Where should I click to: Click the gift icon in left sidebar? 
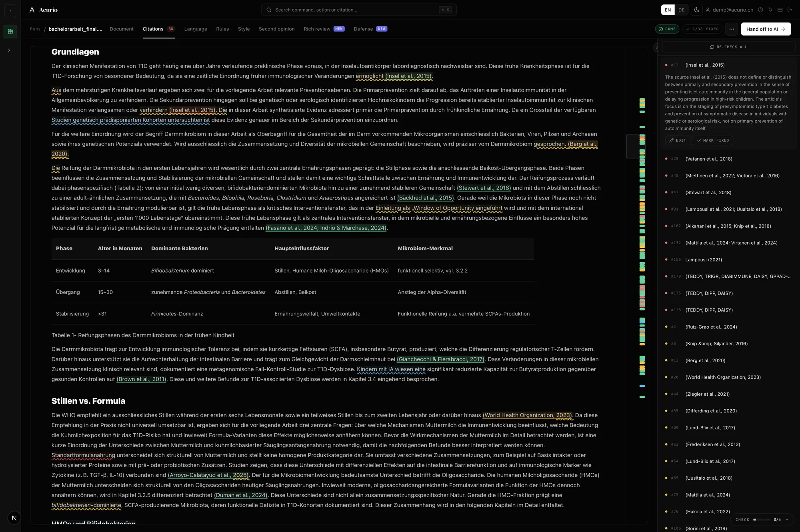tap(10, 32)
